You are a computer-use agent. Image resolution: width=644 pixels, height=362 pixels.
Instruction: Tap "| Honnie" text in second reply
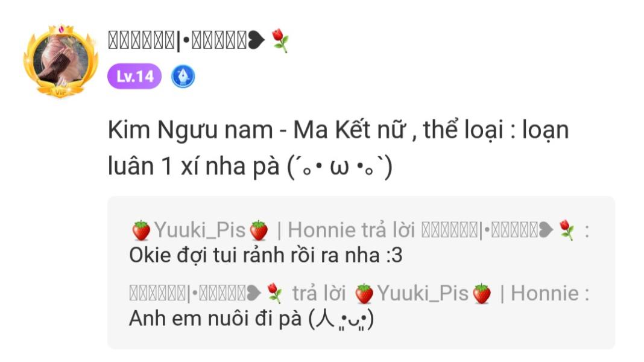point(540,293)
